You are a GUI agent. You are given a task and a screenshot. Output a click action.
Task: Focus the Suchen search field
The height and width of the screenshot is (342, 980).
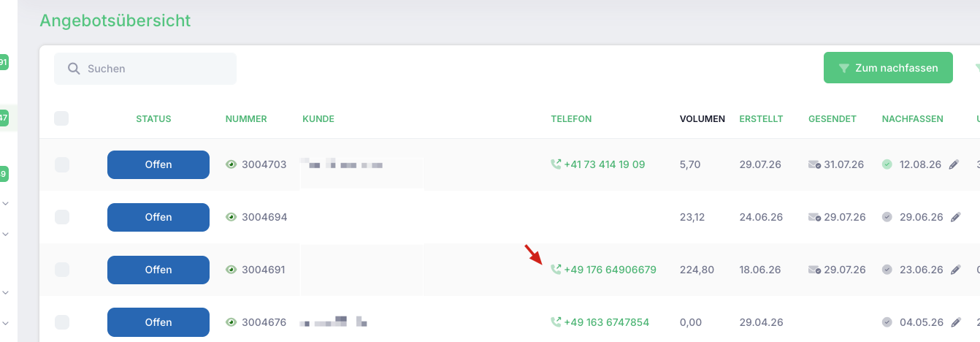[x=145, y=69]
